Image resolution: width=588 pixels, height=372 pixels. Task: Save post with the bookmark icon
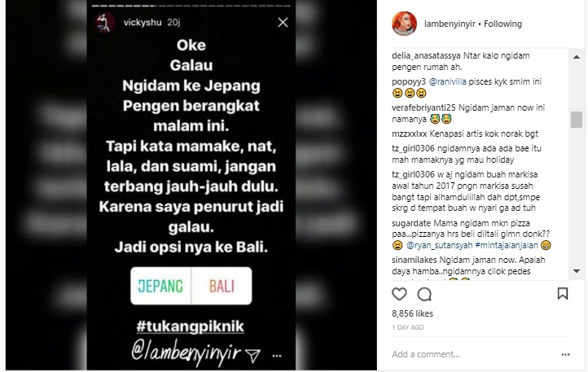[x=563, y=293]
